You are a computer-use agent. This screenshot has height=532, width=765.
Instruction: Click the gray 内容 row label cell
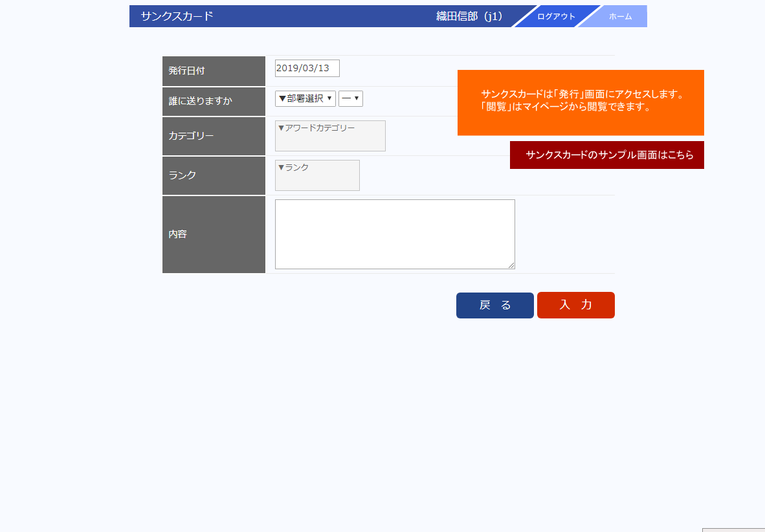pos(214,234)
